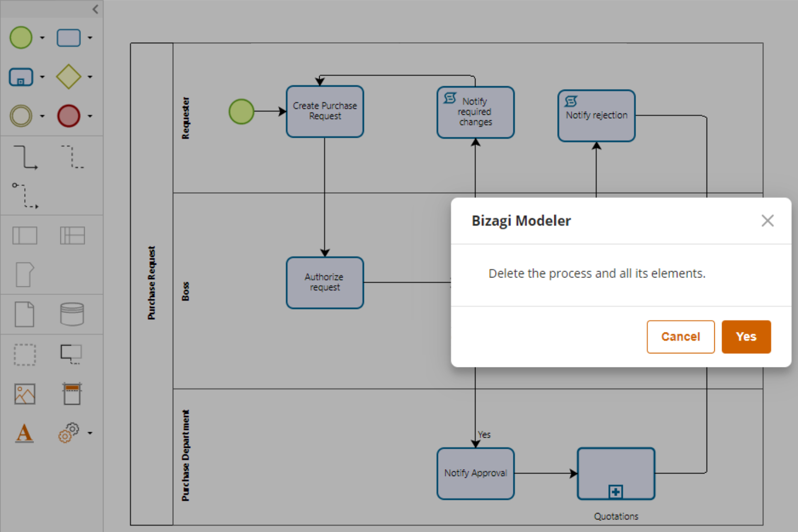Click the Quotations label text
798x532 pixels.
616,516
